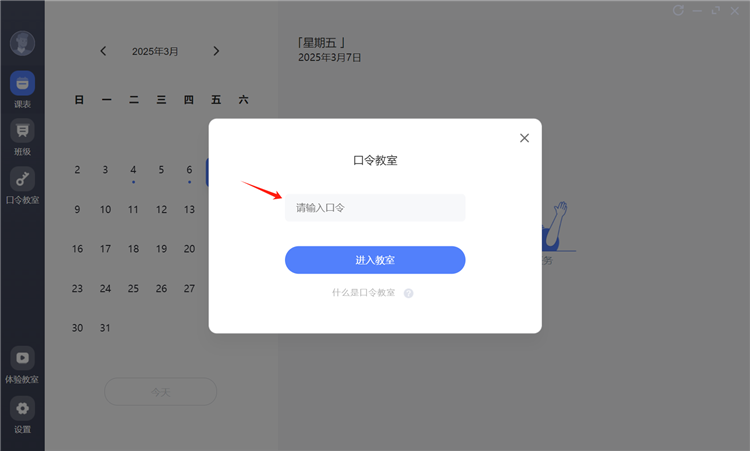
Task: Open the 体验教室 video sidebar icon
Action: 22,358
